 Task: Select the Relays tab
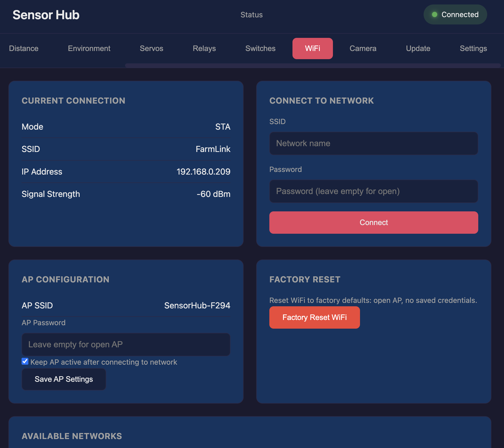tap(204, 48)
